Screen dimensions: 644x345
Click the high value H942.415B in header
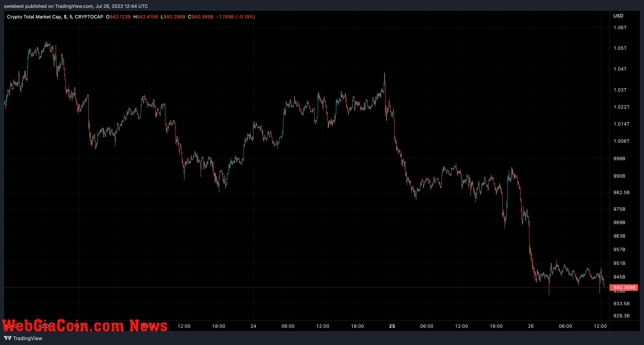[x=146, y=17]
